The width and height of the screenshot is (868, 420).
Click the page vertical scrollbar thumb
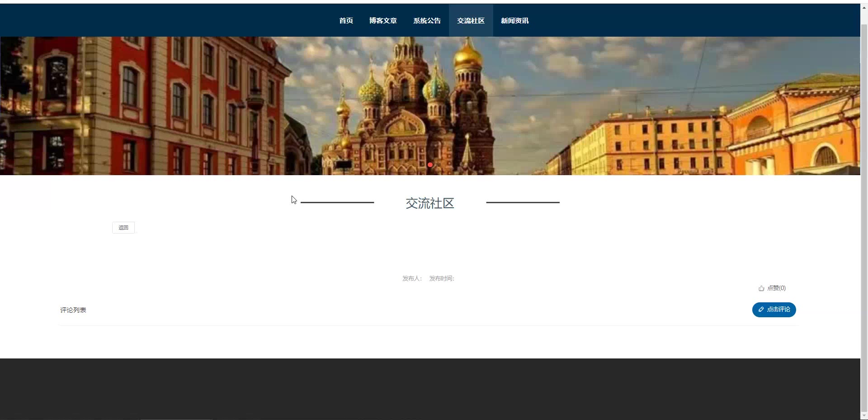tap(864, 217)
